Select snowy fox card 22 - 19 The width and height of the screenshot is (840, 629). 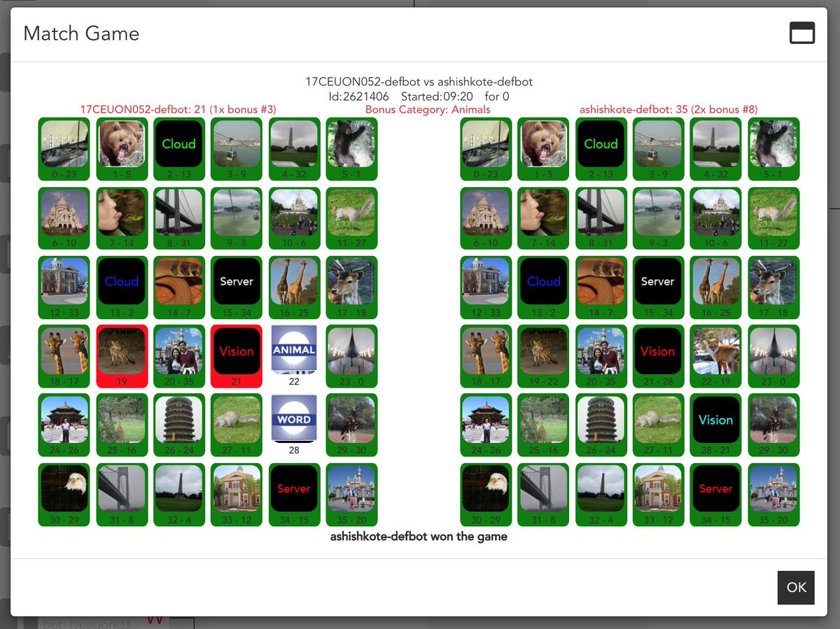[716, 355]
